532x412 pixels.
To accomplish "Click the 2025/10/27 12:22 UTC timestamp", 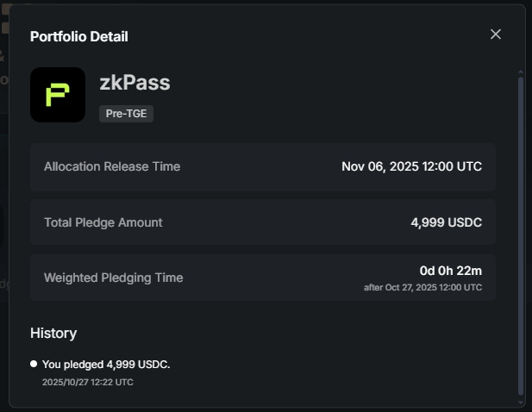I will tap(88, 381).
